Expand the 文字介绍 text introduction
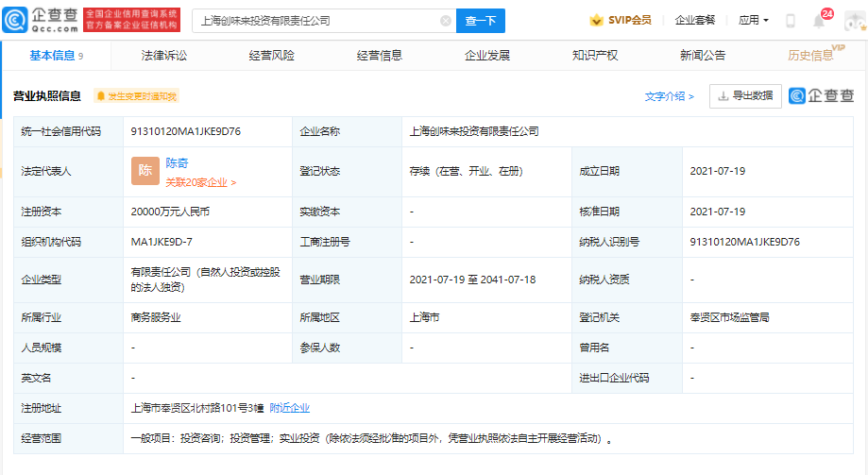The image size is (868, 475). point(669,96)
